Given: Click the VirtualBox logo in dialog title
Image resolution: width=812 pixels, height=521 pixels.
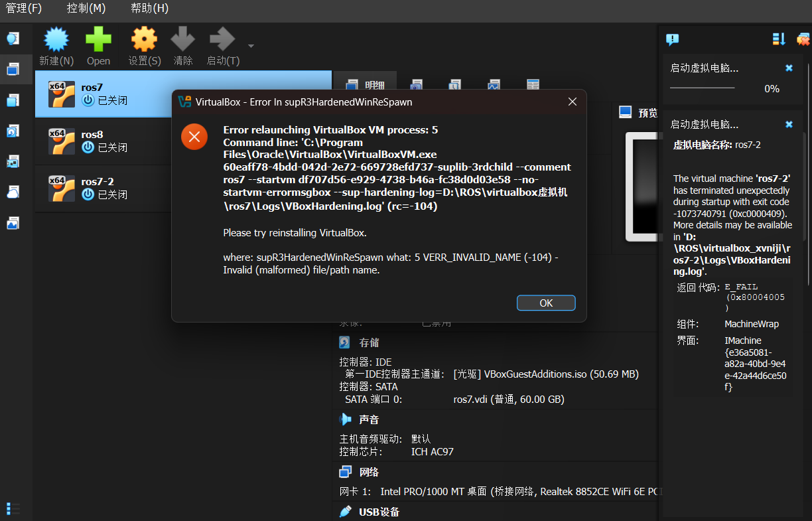Looking at the screenshot, I should point(185,102).
